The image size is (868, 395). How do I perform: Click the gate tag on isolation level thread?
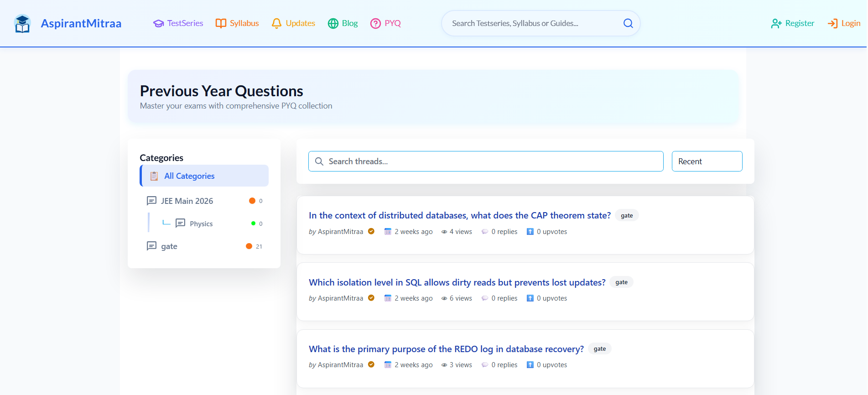(x=621, y=282)
